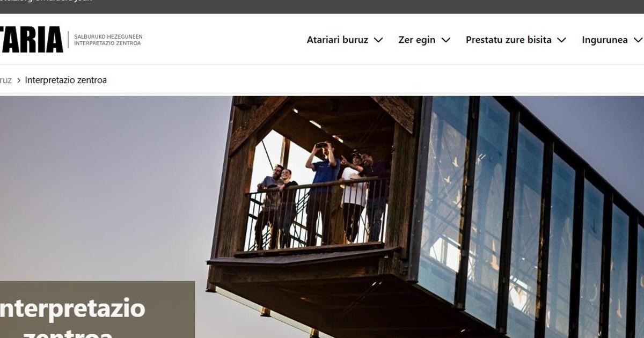Expand the Zer egin chevron arrow
The image size is (644, 338).
coord(445,40)
